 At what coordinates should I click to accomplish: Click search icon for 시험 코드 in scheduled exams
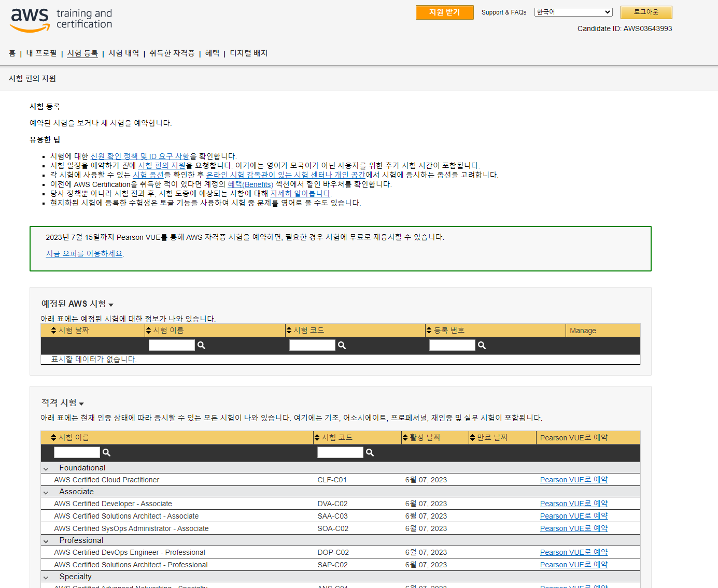tap(342, 346)
